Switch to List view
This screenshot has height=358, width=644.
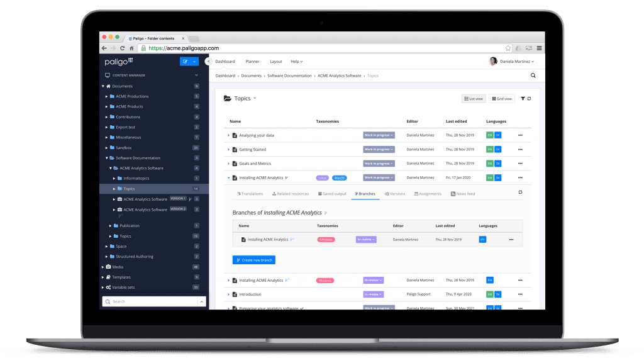pos(474,99)
